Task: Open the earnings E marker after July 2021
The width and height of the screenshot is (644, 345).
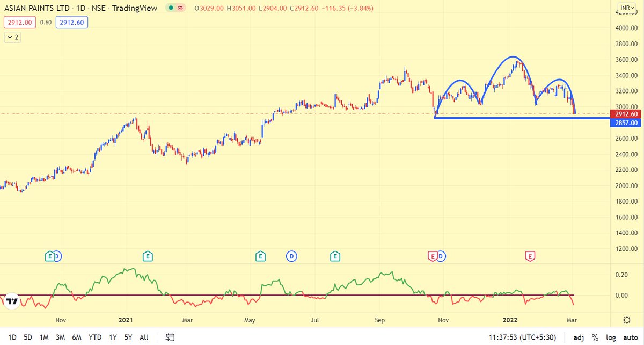Action: tap(335, 256)
